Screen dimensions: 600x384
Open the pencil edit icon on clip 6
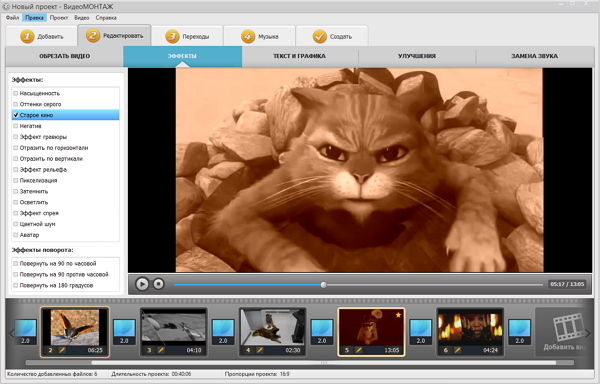point(457,350)
